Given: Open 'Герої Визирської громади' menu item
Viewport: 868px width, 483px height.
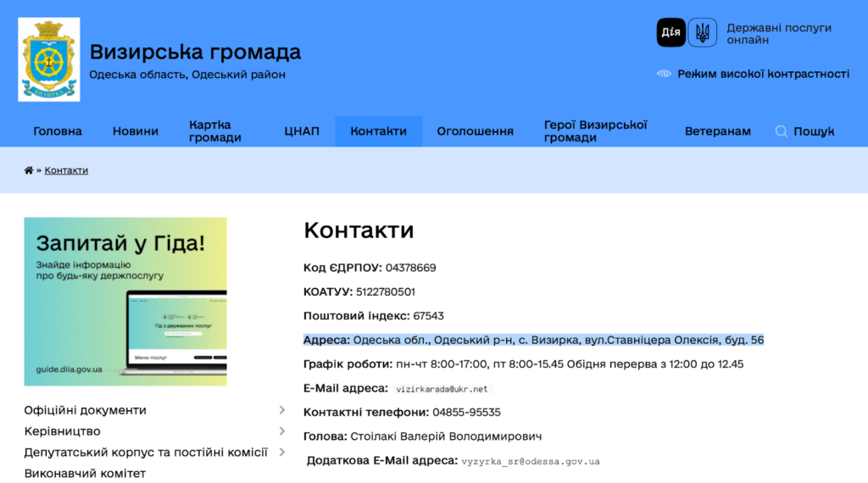Looking at the screenshot, I should [x=596, y=131].
